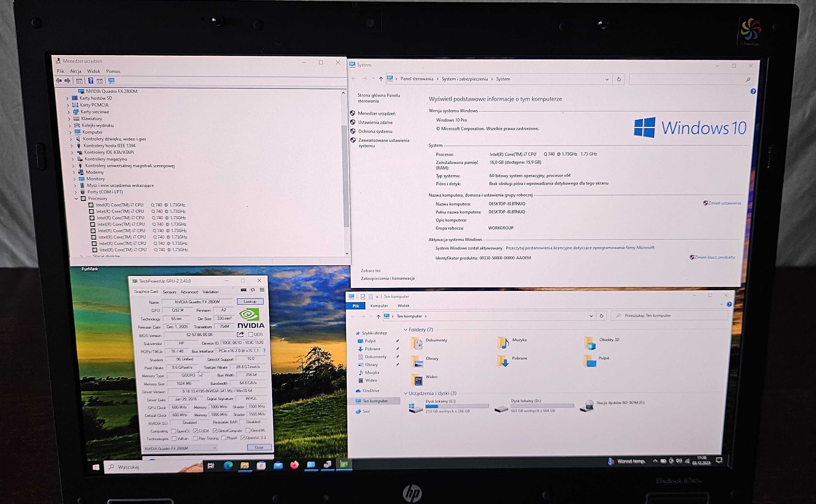Open the Mail app on the taskbar
This screenshot has height=504, width=816.
278,465
